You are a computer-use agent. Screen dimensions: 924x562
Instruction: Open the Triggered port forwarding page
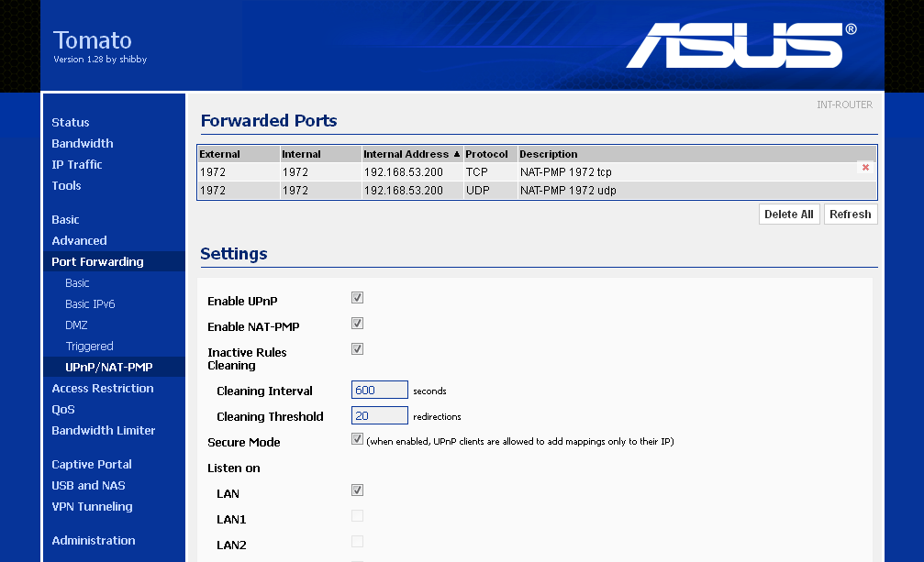[89, 347]
